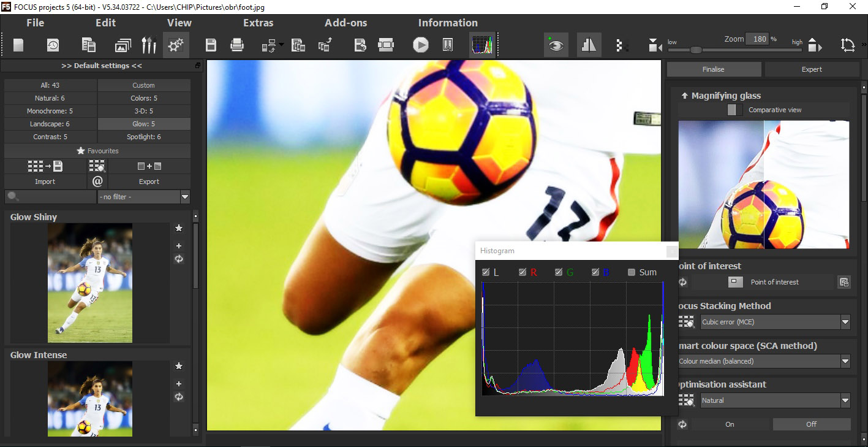Image resolution: width=868 pixels, height=447 pixels.
Task: Click the floppy disk save icon
Action: coord(211,45)
